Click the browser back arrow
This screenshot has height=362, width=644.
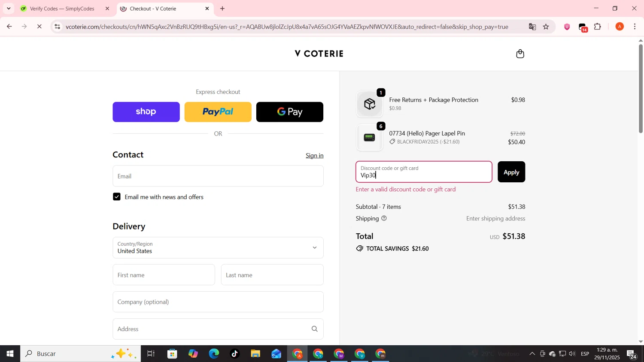click(9, 27)
